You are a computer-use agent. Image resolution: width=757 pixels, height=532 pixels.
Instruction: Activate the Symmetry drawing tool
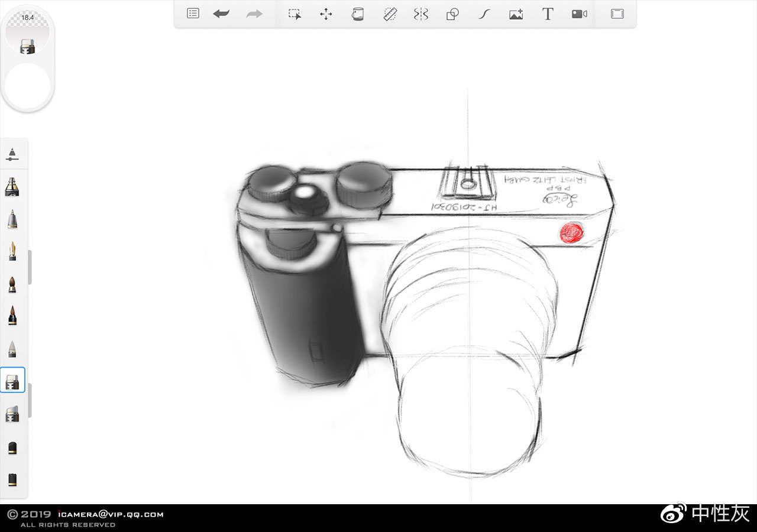[x=420, y=14]
